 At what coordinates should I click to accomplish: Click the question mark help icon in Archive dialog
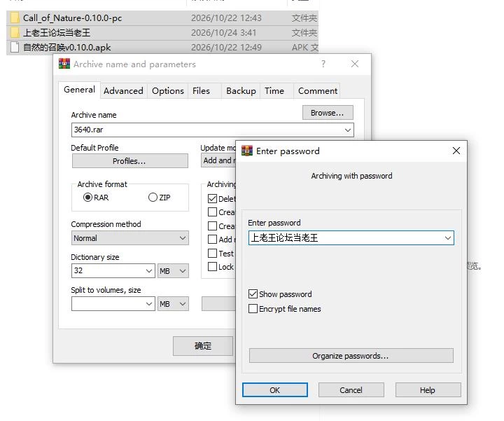323,64
